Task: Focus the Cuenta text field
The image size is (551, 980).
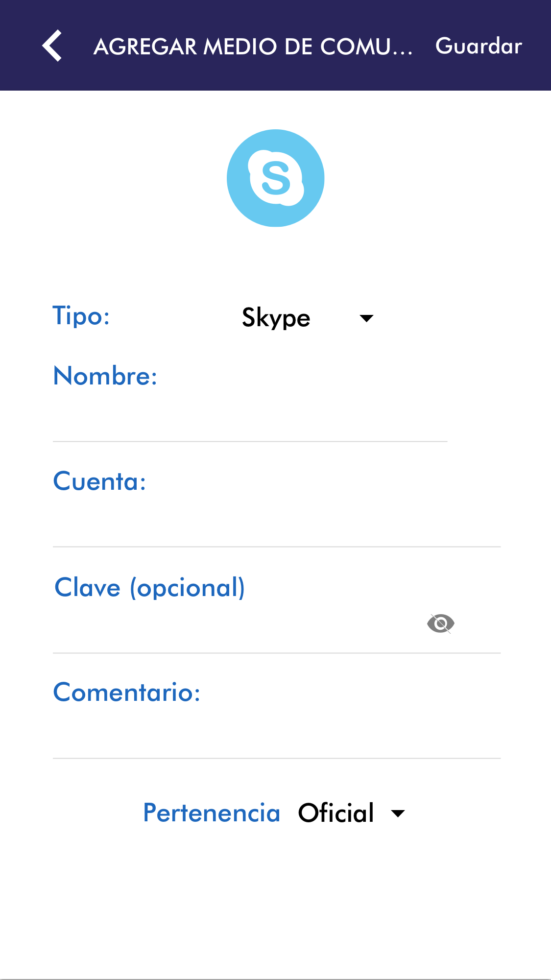Action: tap(276, 526)
